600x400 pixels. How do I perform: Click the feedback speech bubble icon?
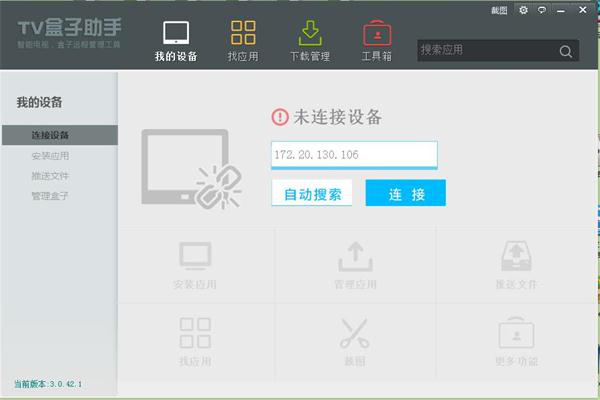(541, 10)
